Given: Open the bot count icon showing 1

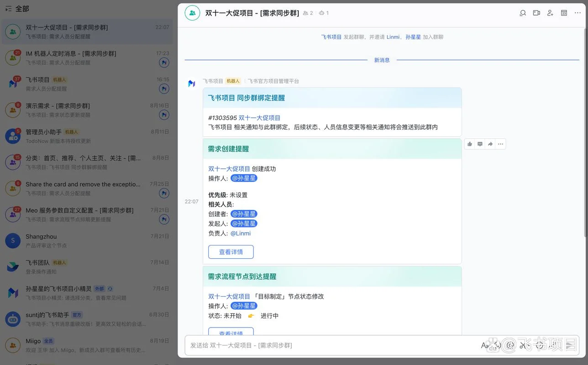Looking at the screenshot, I should [324, 13].
